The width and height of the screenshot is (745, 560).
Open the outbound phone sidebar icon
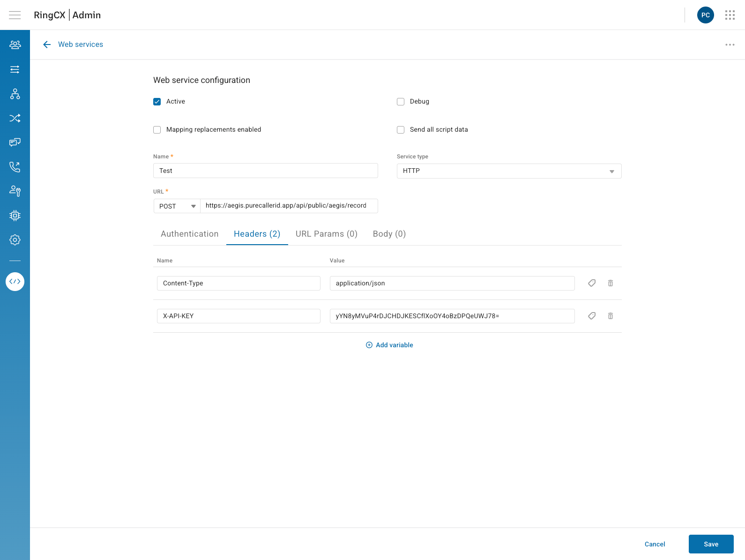(15, 167)
